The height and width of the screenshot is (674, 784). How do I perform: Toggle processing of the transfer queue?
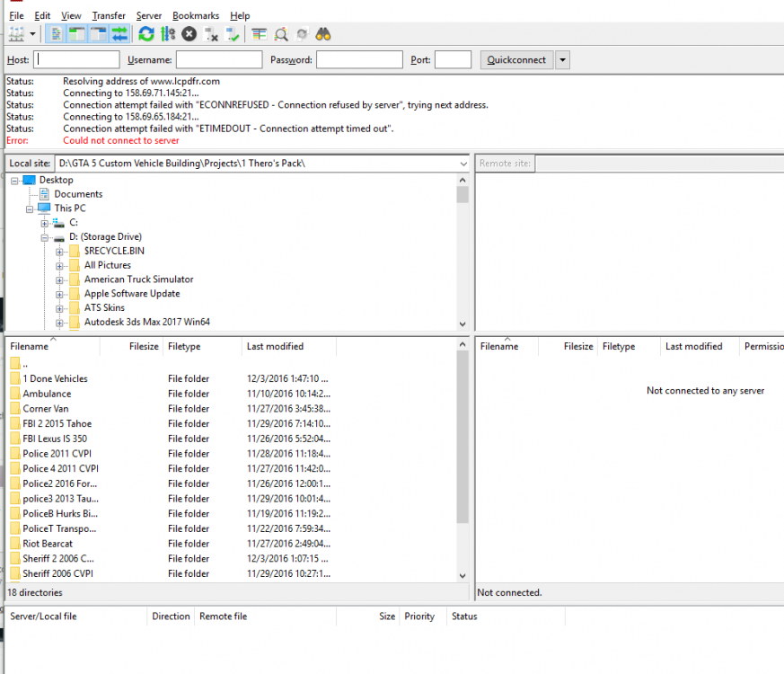168,34
